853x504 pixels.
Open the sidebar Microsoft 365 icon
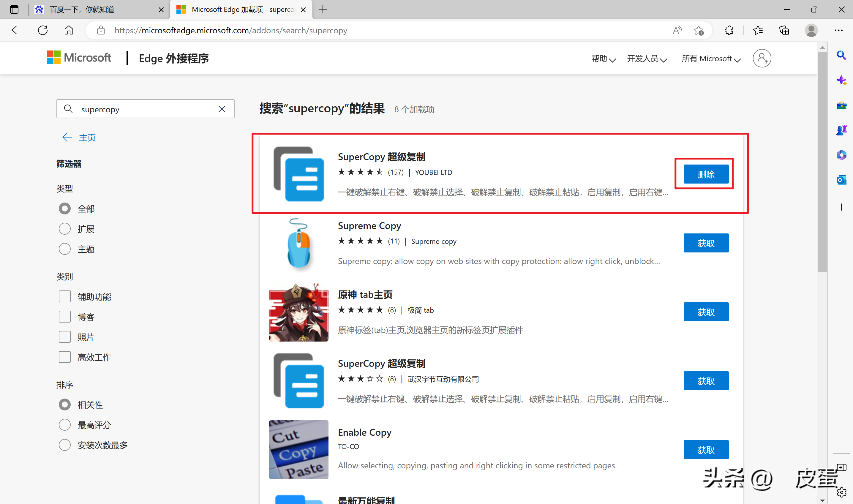[841, 155]
